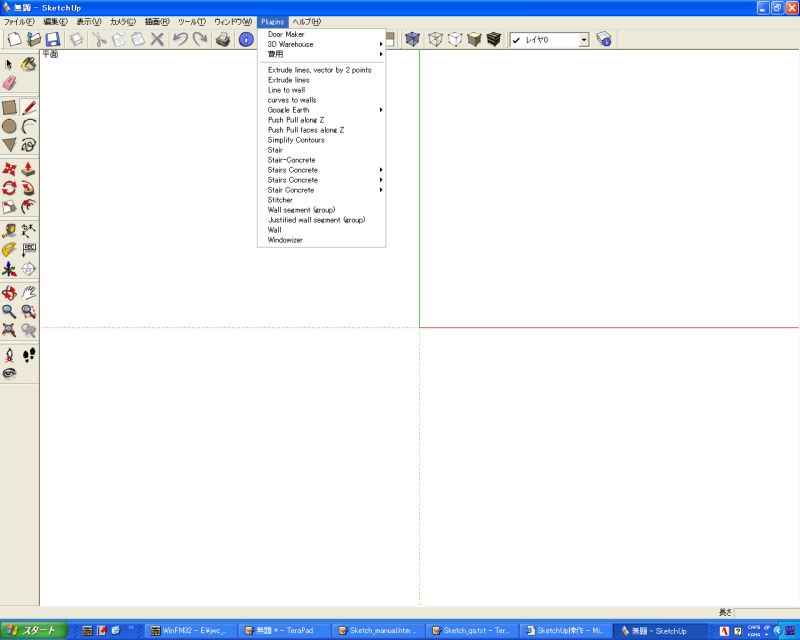Switch to TeraPad 無題 taskbar window

tap(286, 631)
